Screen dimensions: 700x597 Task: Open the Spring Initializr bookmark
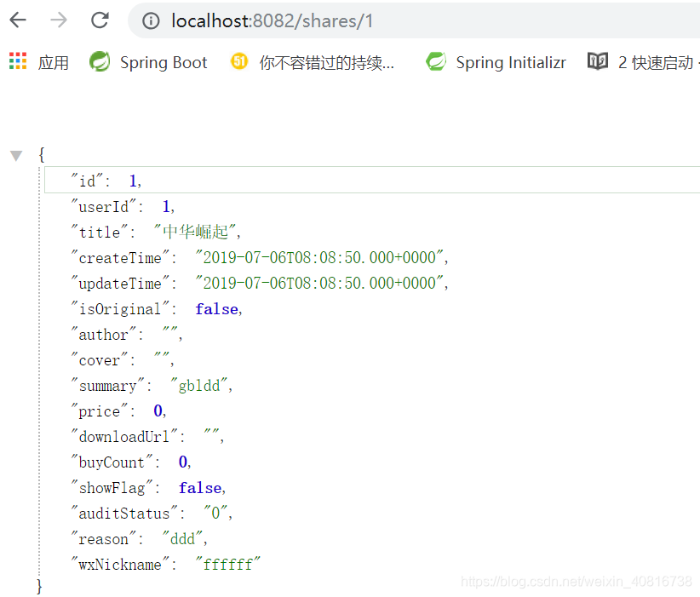tap(511, 62)
